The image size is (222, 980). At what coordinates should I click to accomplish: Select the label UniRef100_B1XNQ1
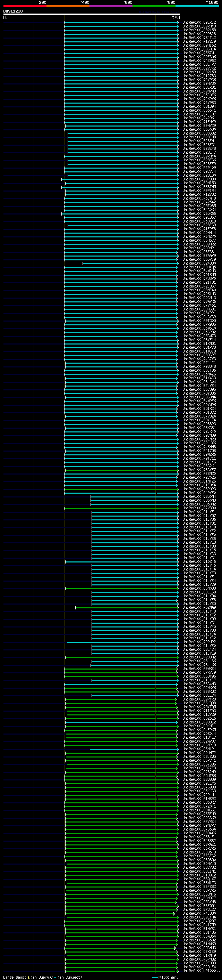[199, 344]
